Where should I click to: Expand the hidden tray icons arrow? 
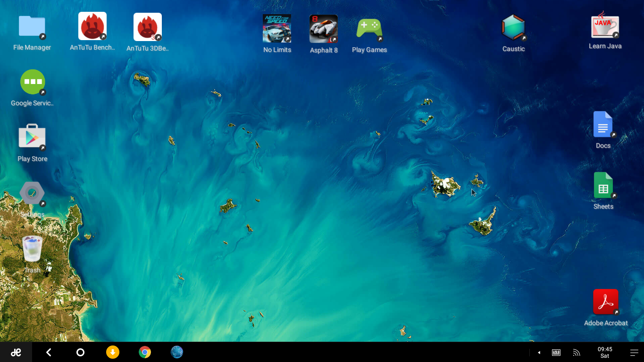point(539,353)
